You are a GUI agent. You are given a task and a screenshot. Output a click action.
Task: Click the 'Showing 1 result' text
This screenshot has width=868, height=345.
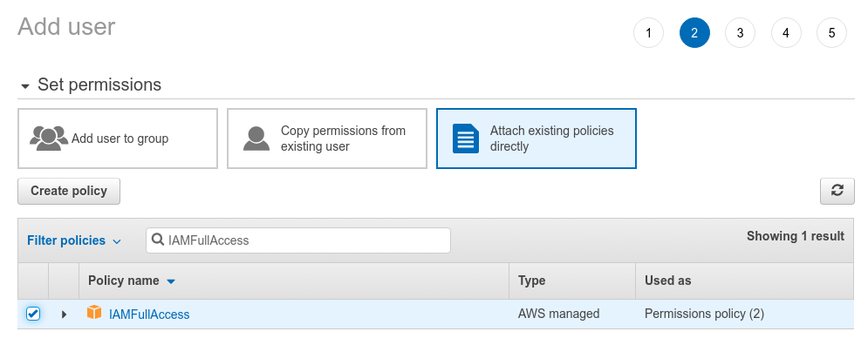pyautogui.click(x=796, y=236)
